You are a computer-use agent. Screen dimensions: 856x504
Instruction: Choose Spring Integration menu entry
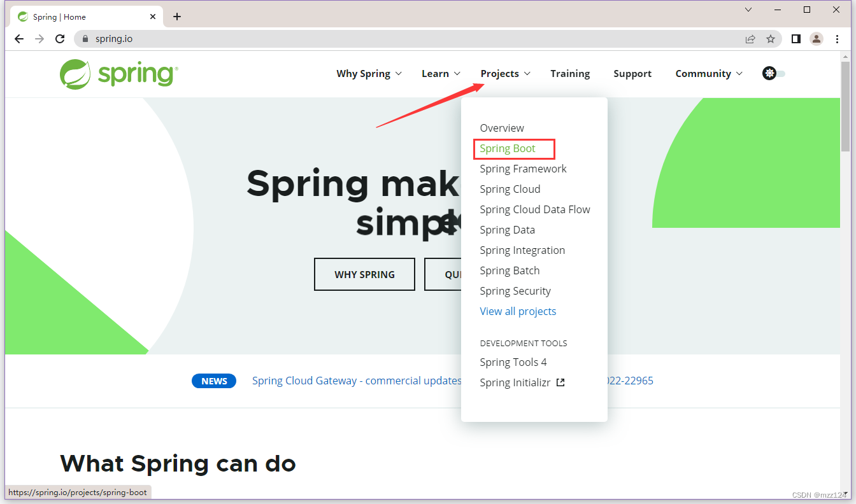click(x=522, y=250)
